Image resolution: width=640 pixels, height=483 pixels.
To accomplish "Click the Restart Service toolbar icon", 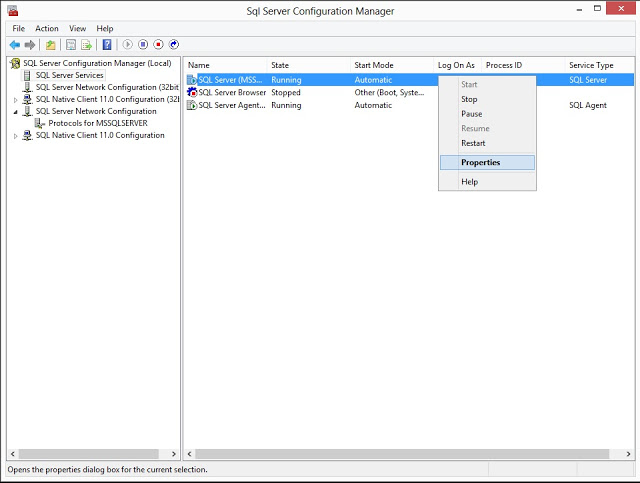I will 174,44.
